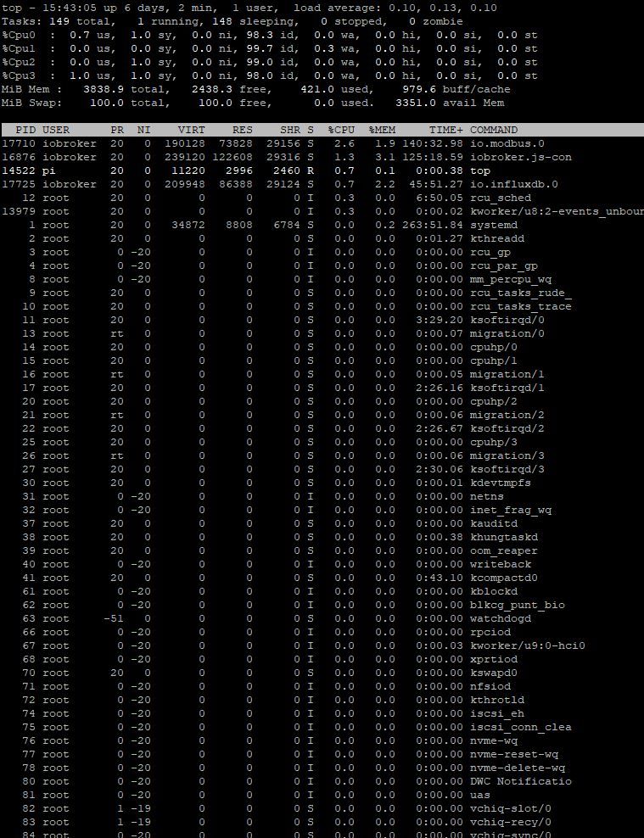Click the 'pi' user in top row

click(x=48, y=170)
